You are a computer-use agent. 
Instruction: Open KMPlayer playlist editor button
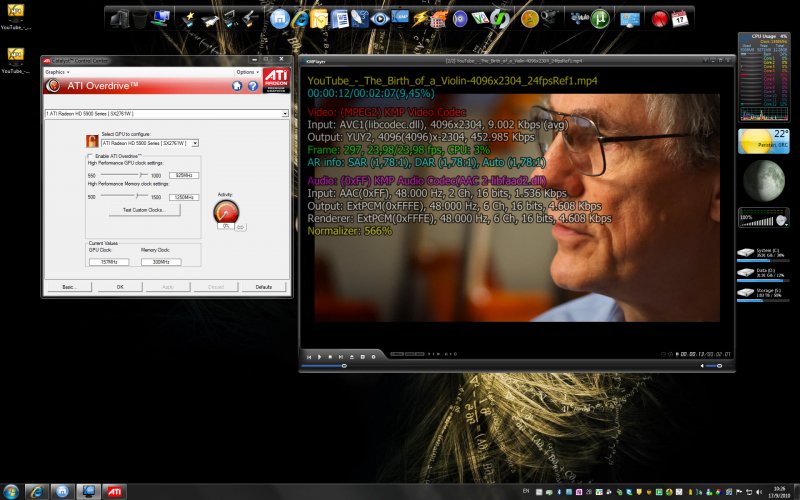[363, 357]
